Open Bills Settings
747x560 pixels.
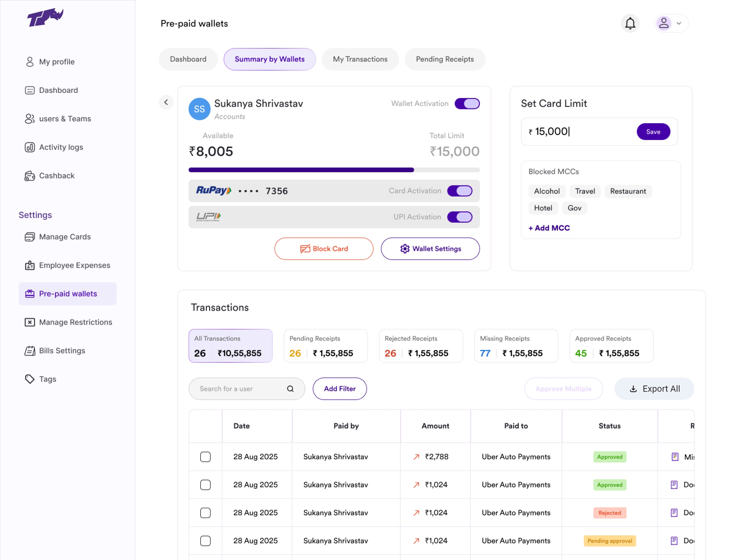55,351
